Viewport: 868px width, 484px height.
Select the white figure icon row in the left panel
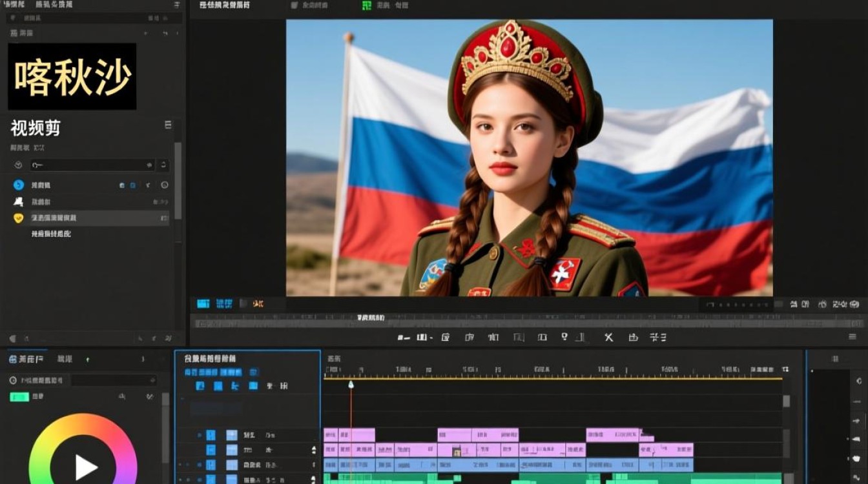[x=90, y=201]
